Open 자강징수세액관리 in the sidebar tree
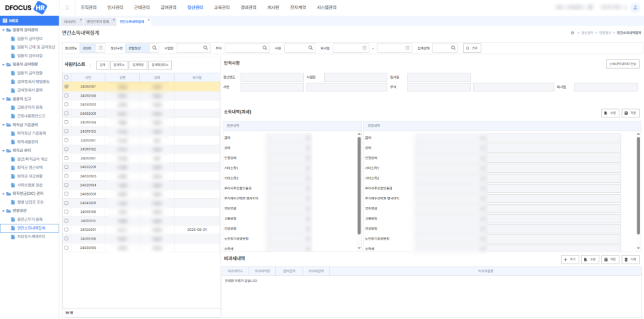The image size is (644, 319). [x=31, y=237]
